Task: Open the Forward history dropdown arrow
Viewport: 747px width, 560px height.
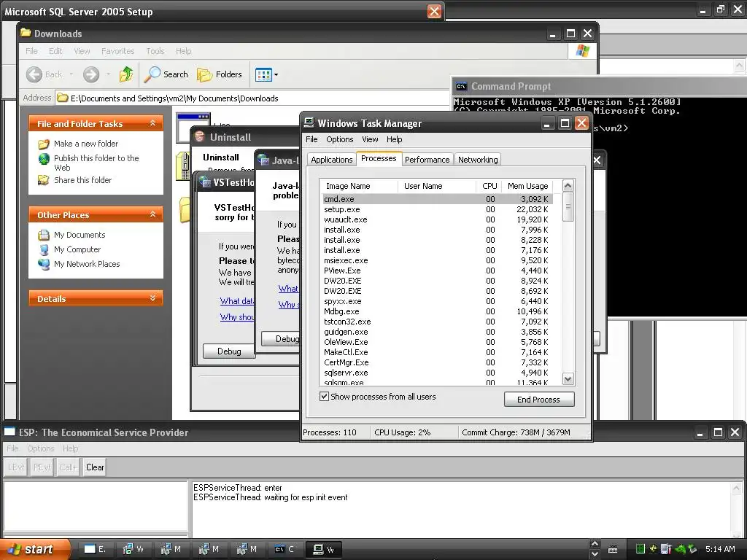Action: [x=108, y=74]
